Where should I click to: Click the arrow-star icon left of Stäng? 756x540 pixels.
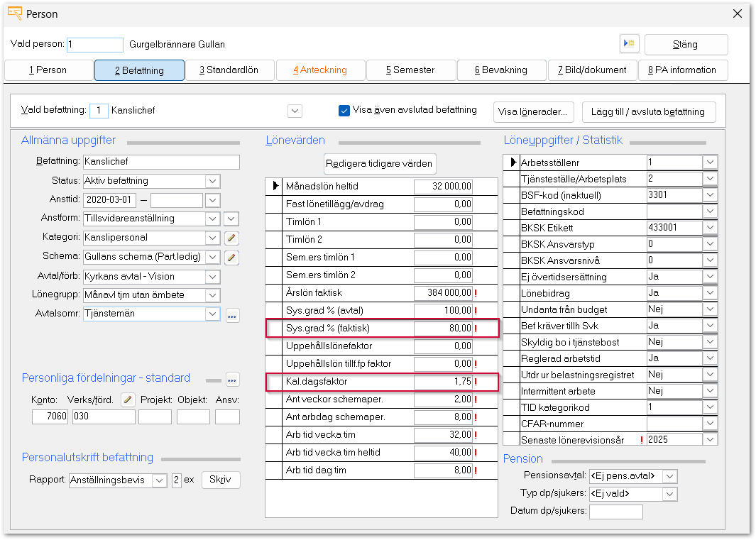630,44
